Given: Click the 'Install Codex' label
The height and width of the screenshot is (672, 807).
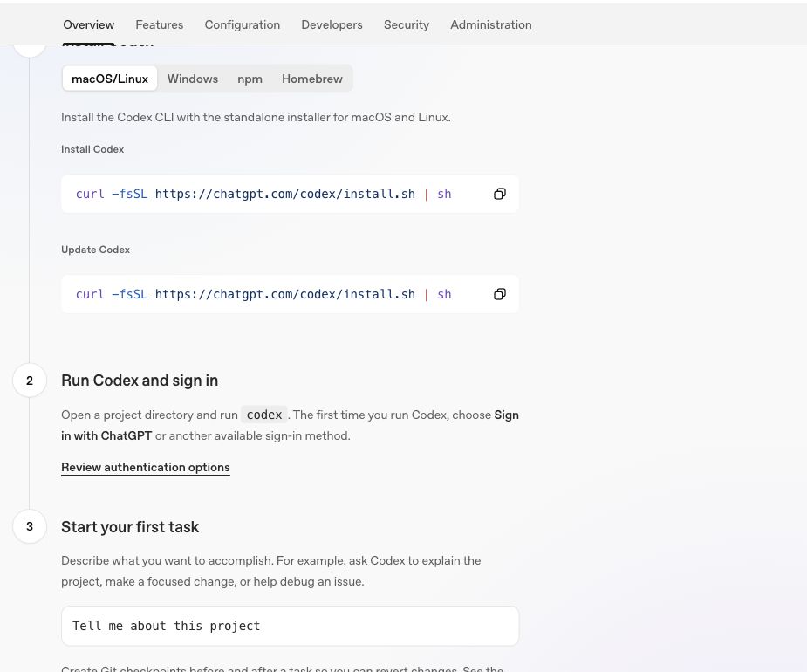Looking at the screenshot, I should (92, 149).
